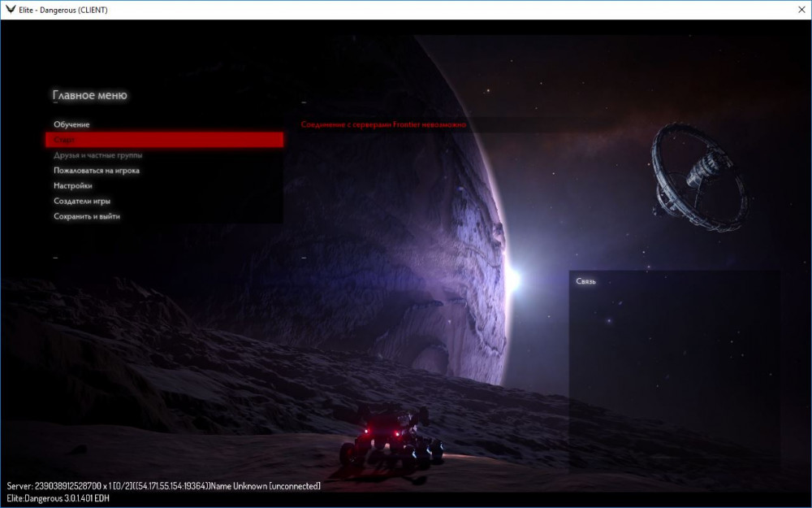Click the Elite Dangerous logo icon in title bar
The height and width of the screenshot is (508, 812).
[11, 9]
